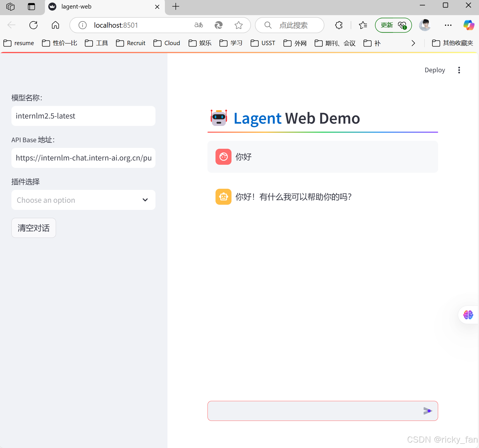The image size is (479, 448).
Task: Refresh the current page
Action: point(33,25)
